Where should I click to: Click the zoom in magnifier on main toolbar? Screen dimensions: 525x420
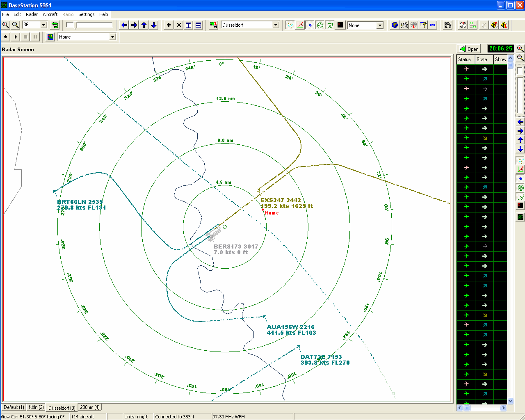tap(6, 25)
